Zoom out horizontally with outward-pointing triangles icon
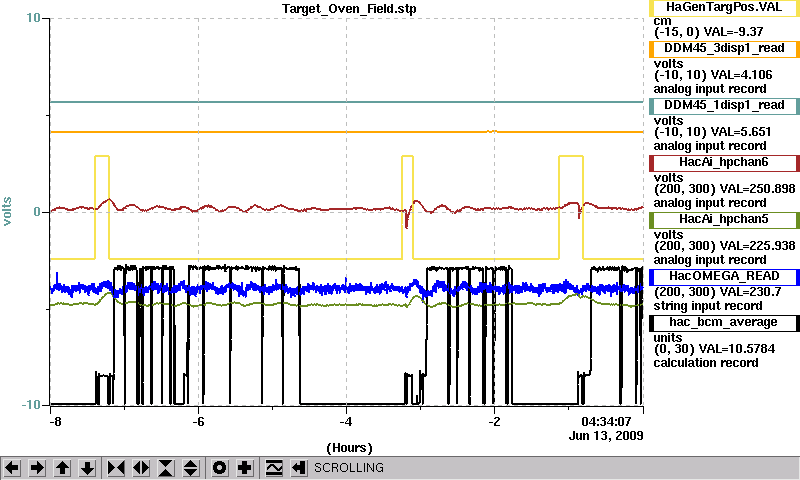 [141, 468]
